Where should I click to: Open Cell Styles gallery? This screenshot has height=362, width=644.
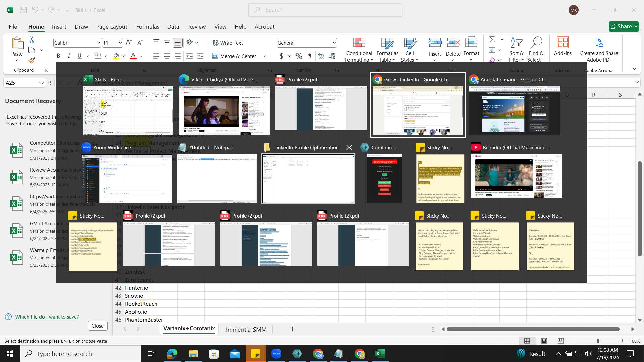(x=410, y=50)
